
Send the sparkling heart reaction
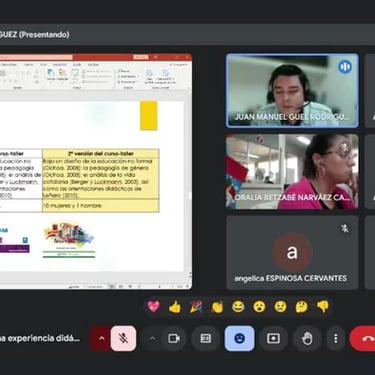click(154, 306)
